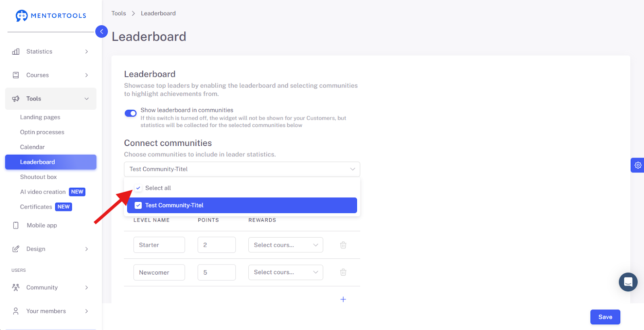Go to Landing pages in Tools
Viewport: 644px width, 330px height.
click(40, 117)
